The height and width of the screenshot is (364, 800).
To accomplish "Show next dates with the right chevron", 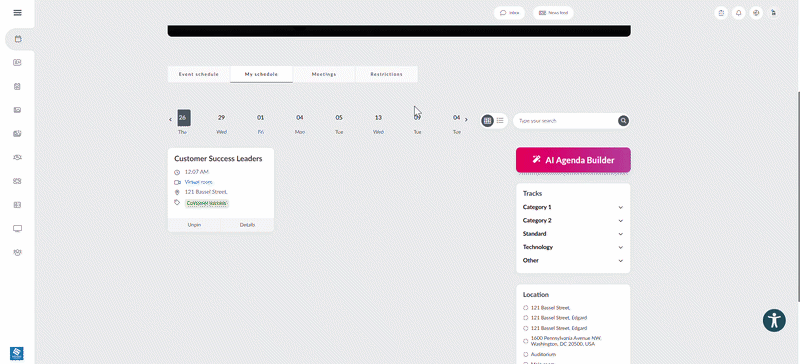I will [466, 120].
